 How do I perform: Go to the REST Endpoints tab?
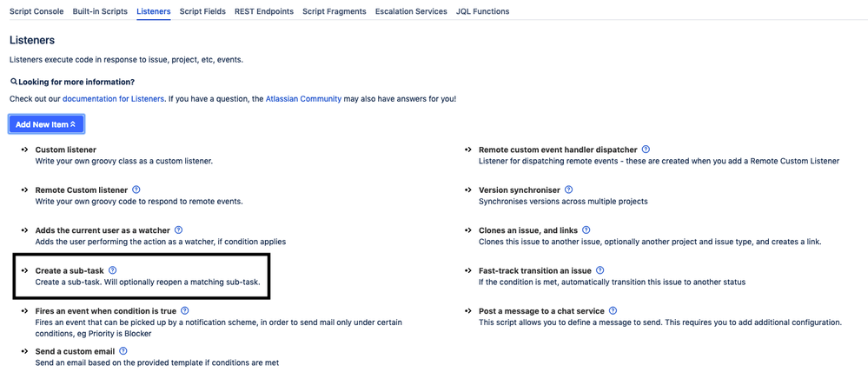pyautogui.click(x=264, y=11)
